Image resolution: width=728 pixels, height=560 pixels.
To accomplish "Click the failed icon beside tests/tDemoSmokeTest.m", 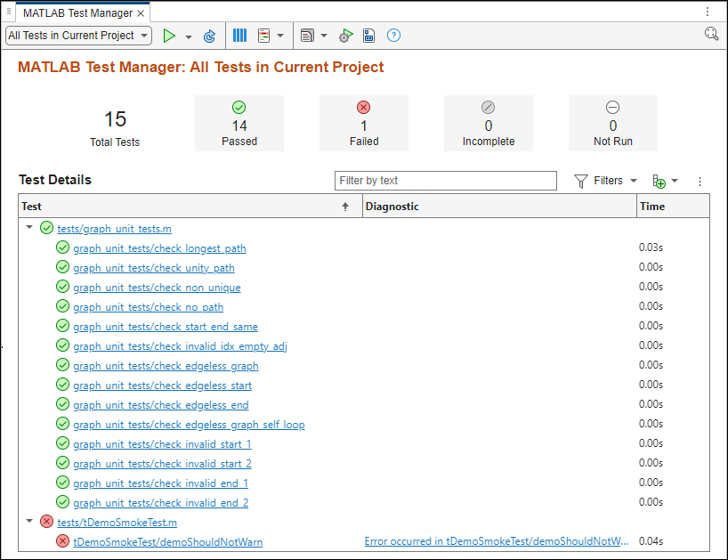I will [x=46, y=522].
